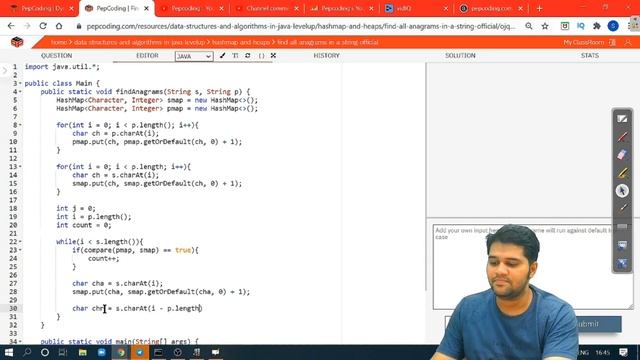Bookmark this page with the star icon
The image size is (640, 360).
(545, 26)
